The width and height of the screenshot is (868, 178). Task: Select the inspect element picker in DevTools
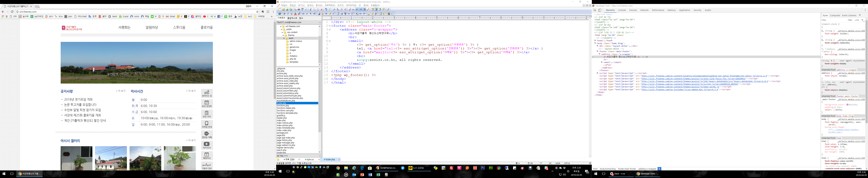pyautogui.click(x=595, y=10)
